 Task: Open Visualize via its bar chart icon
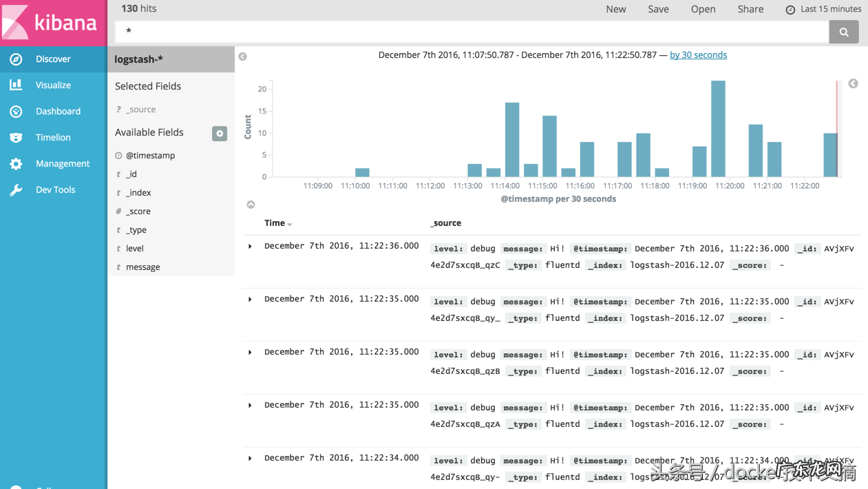[x=16, y=85]
